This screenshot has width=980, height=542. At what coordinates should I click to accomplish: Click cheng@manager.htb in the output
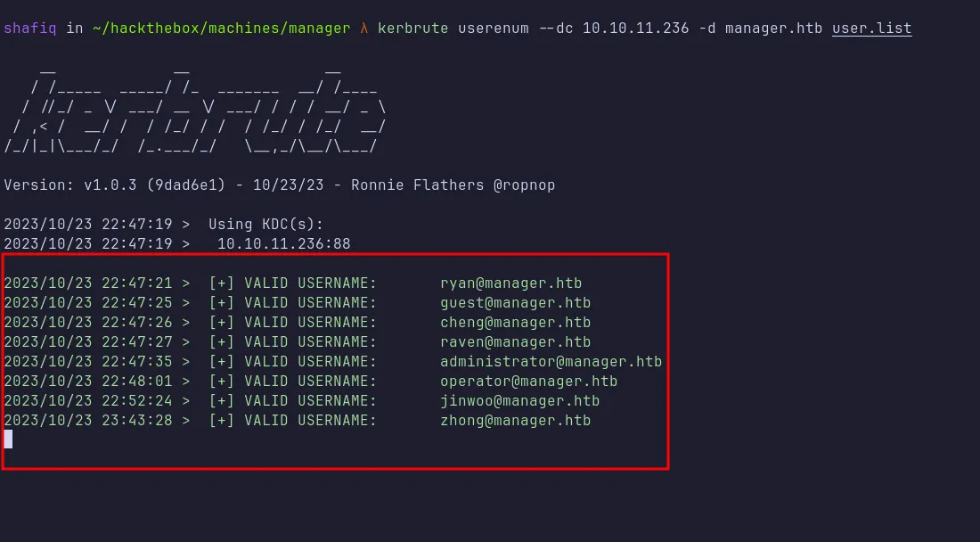tap(515, 323)
